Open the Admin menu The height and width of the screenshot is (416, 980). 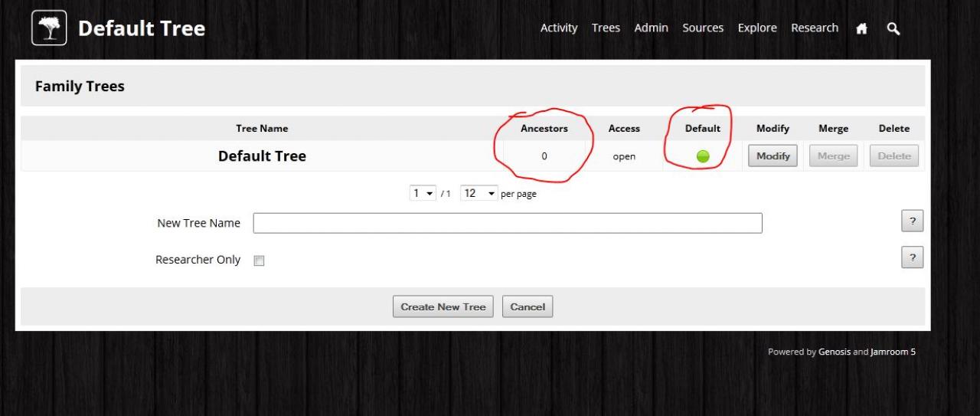(x=651, y=28)
